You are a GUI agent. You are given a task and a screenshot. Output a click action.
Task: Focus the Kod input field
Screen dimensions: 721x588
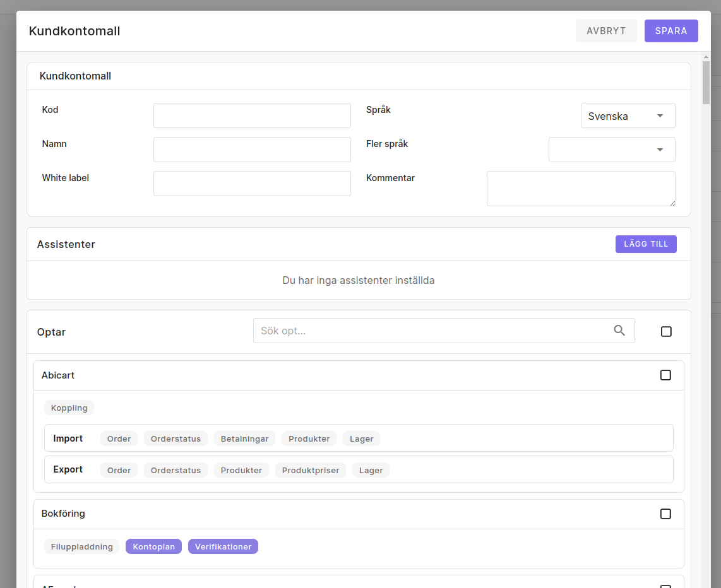(252, 115)
